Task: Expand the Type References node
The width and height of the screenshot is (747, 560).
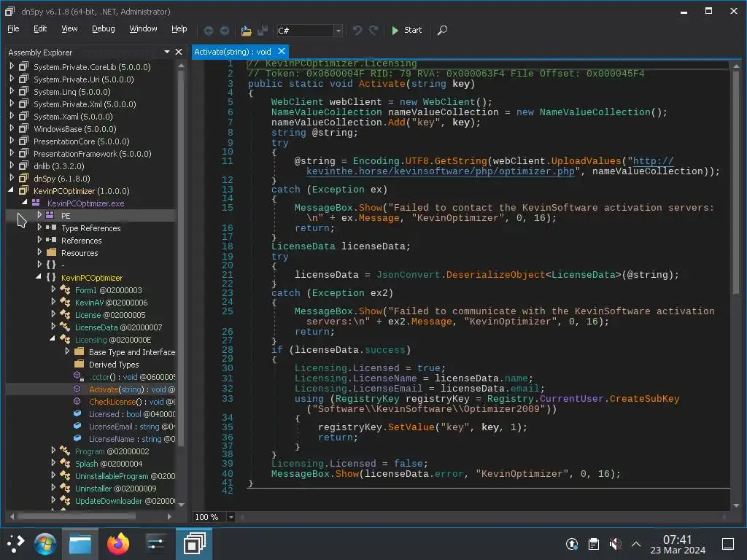Action: click(x=39, y=227)
